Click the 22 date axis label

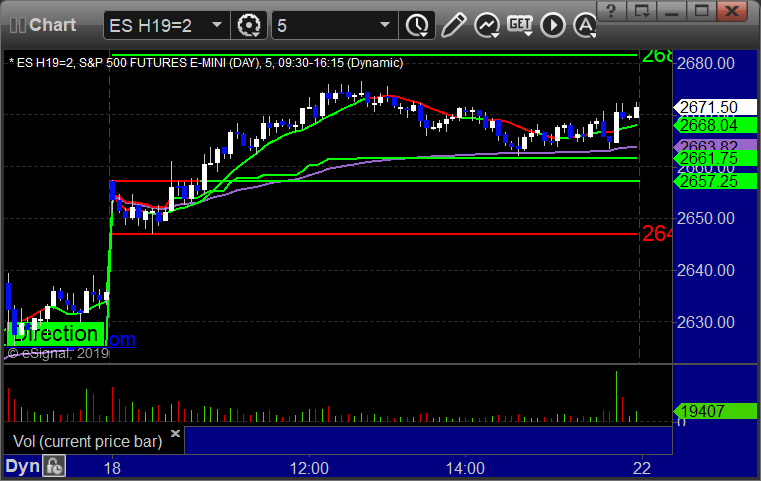point(642,468)
